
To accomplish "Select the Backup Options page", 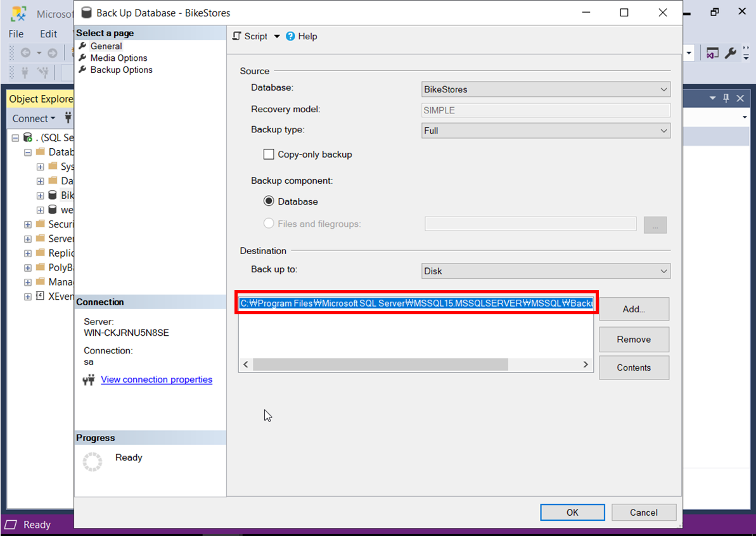I will pos(121,70).
